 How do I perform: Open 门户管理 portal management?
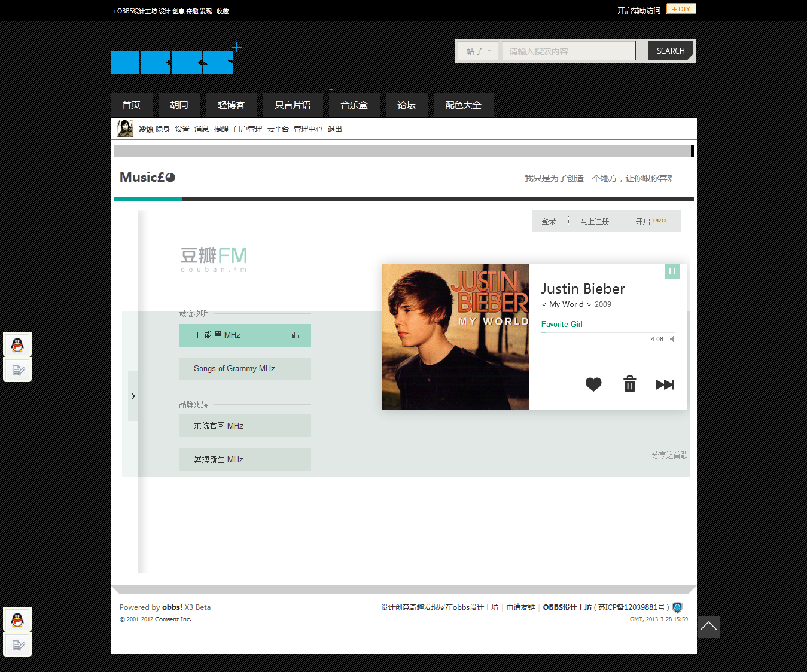tap(248, 129)
